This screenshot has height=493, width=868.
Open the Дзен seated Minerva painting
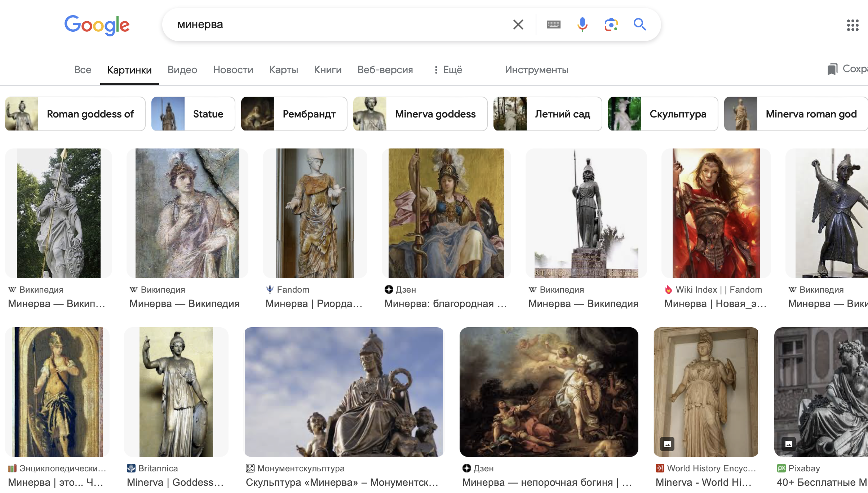pos(446,213)
